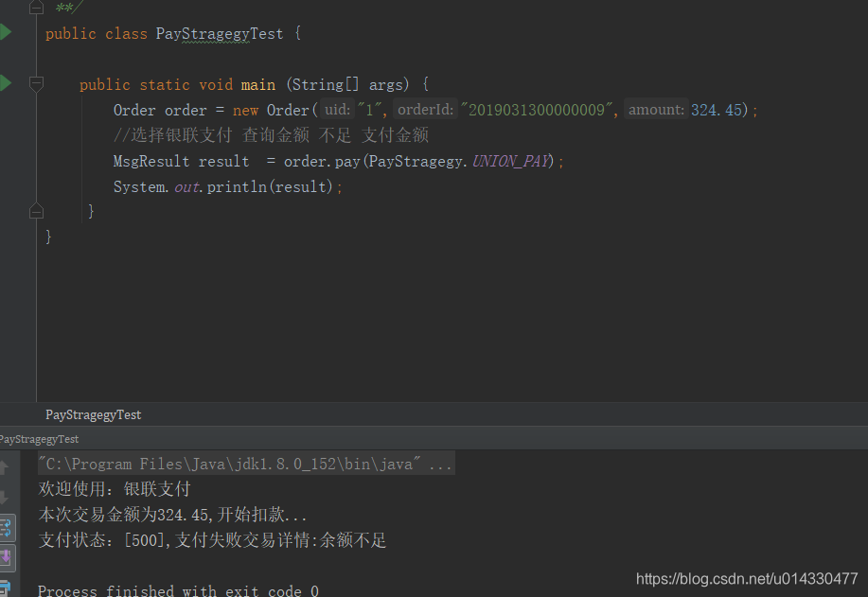
Task: Expand the folded java command line in console
Action: coord(246,464)
